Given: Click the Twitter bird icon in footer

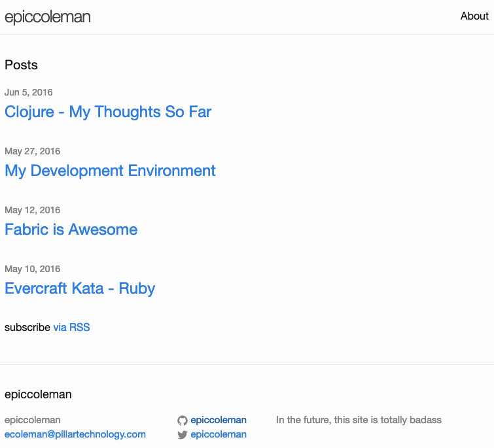Looking at the screenshot, I should click(183, 435).
